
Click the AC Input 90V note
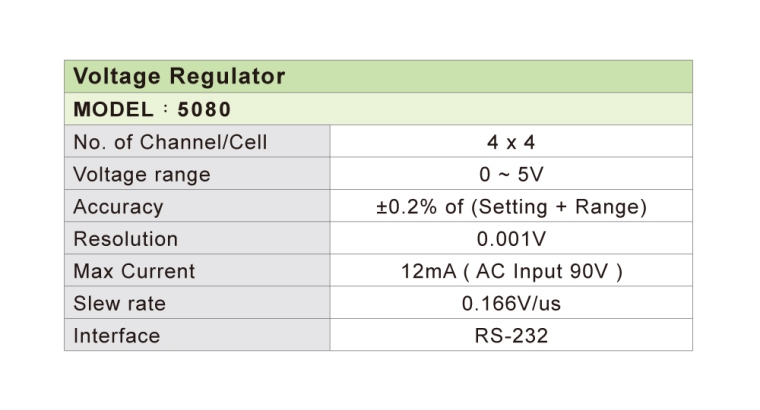(x=543, y=271)
